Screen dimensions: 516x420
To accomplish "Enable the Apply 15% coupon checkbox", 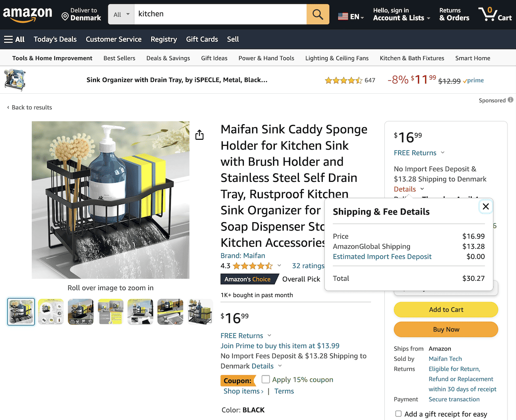I will [265, 379].
